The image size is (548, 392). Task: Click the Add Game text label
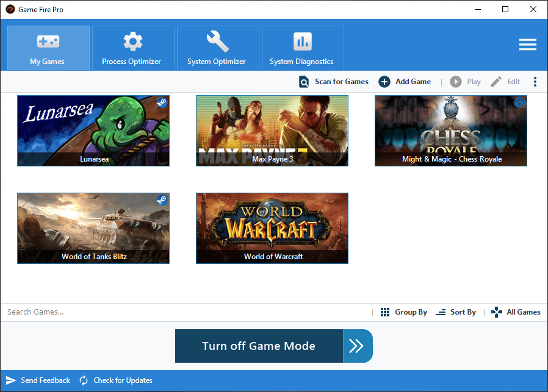413,82
